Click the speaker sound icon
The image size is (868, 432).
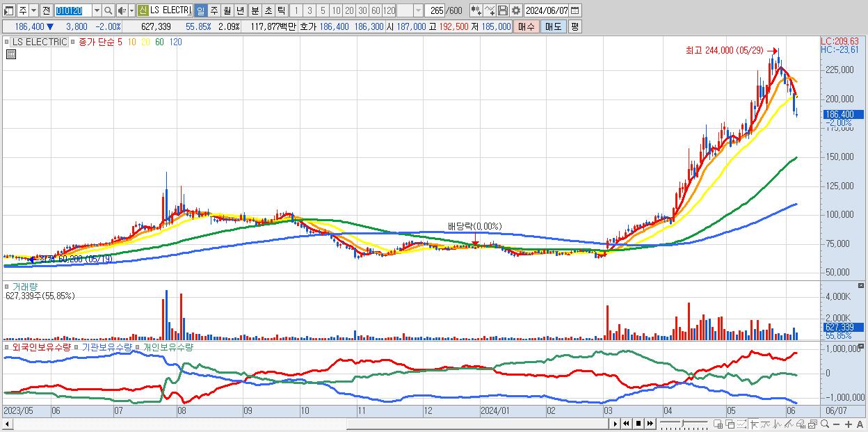click(122, 10)
